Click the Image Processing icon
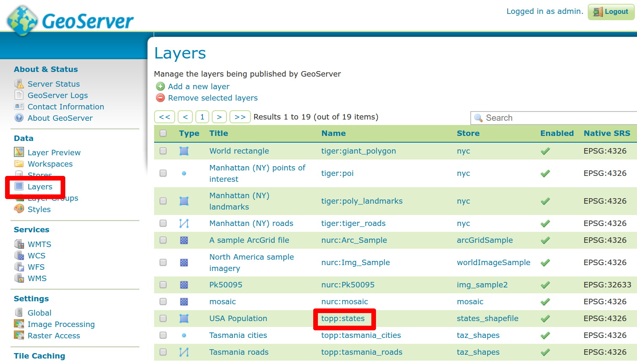Image resolution: width=637 pixels, height=364 pixels. [19, 324]
